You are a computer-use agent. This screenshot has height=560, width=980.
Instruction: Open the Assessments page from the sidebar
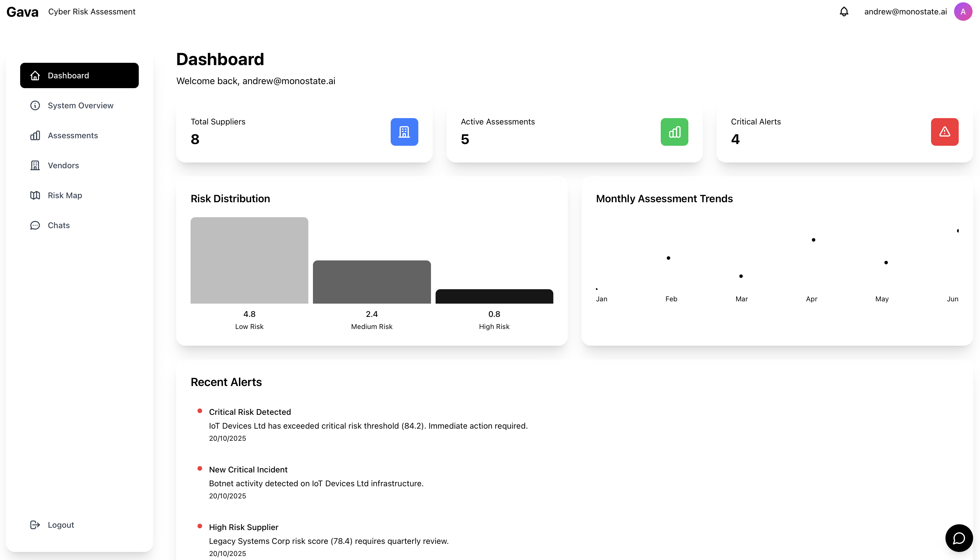tap(73, 135)
